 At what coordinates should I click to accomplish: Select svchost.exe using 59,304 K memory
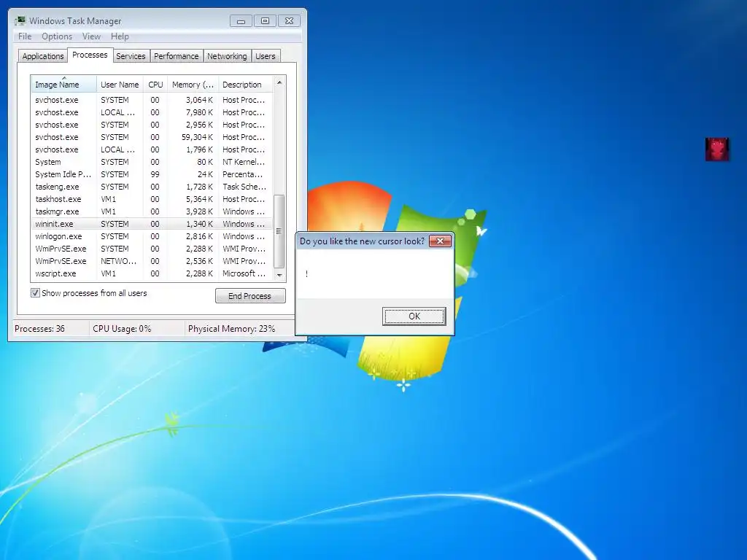(x=152, y=137)
